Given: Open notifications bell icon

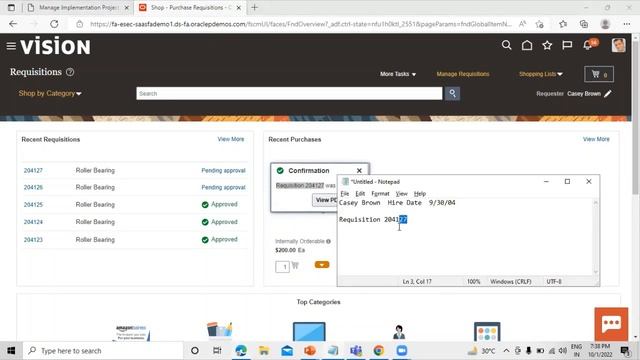Looking at the screenshot, I should 588,45.
